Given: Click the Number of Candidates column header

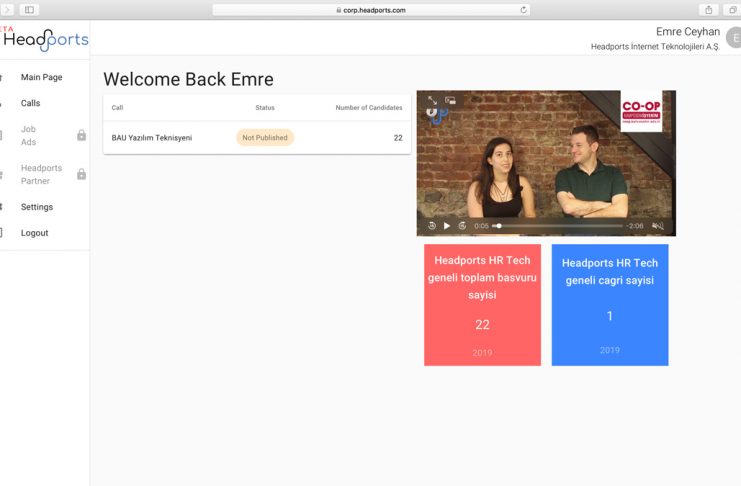Looking at the screenshot, I should click(369, 108).
